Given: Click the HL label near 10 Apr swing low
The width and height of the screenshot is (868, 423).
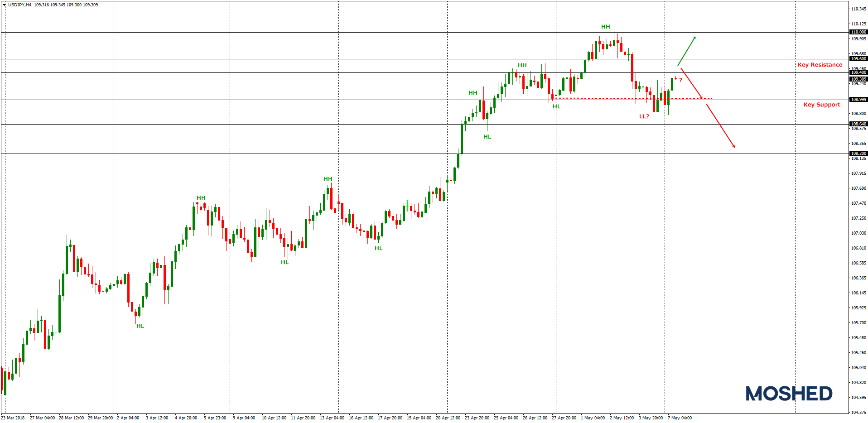Looking at the screenshot, I should click(285, 262).
